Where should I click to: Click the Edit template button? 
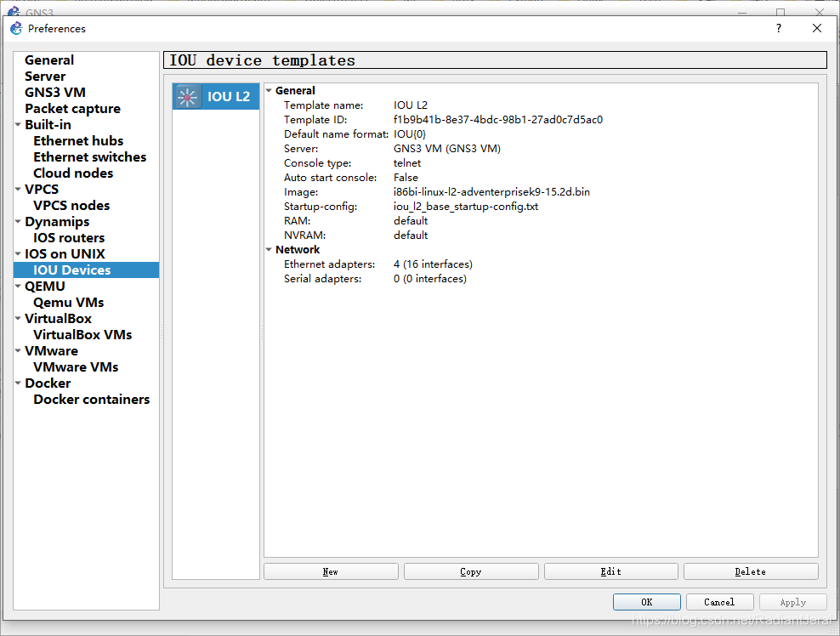point(610,571)
